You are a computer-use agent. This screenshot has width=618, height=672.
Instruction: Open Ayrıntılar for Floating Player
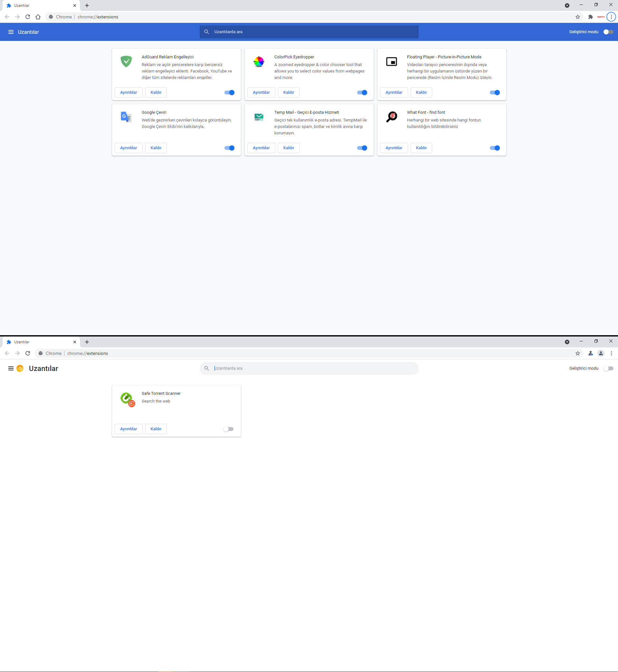[394, 93]
